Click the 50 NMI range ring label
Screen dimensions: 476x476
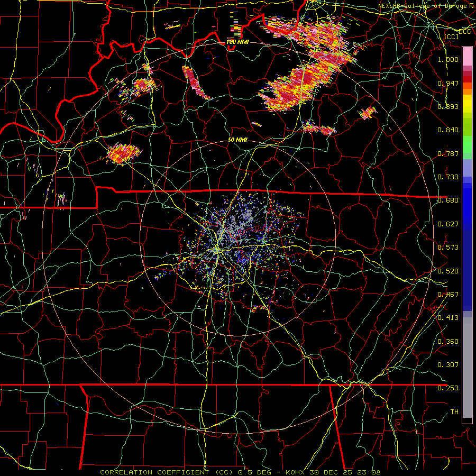pos(237,140)
